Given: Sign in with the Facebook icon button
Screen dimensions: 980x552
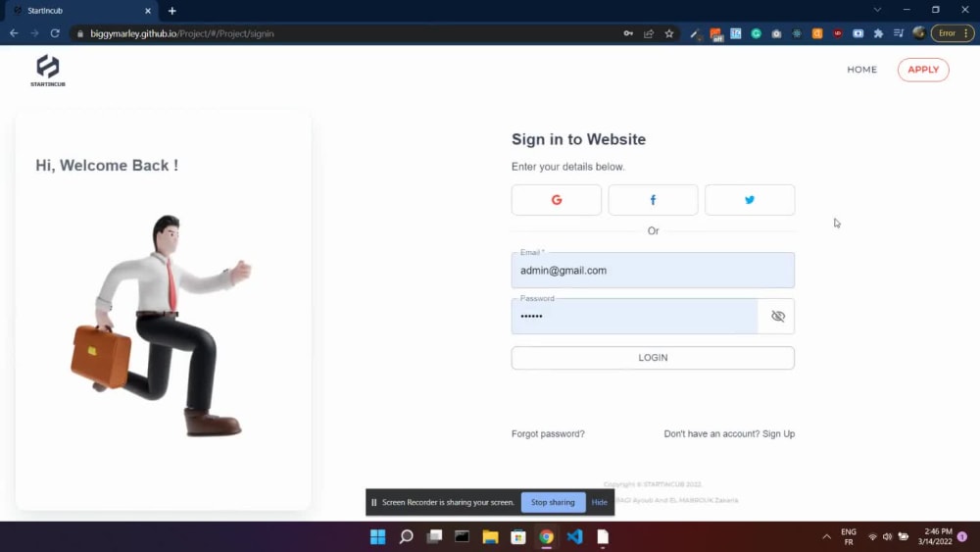Looking at the screenshot, I should (653, 200).
